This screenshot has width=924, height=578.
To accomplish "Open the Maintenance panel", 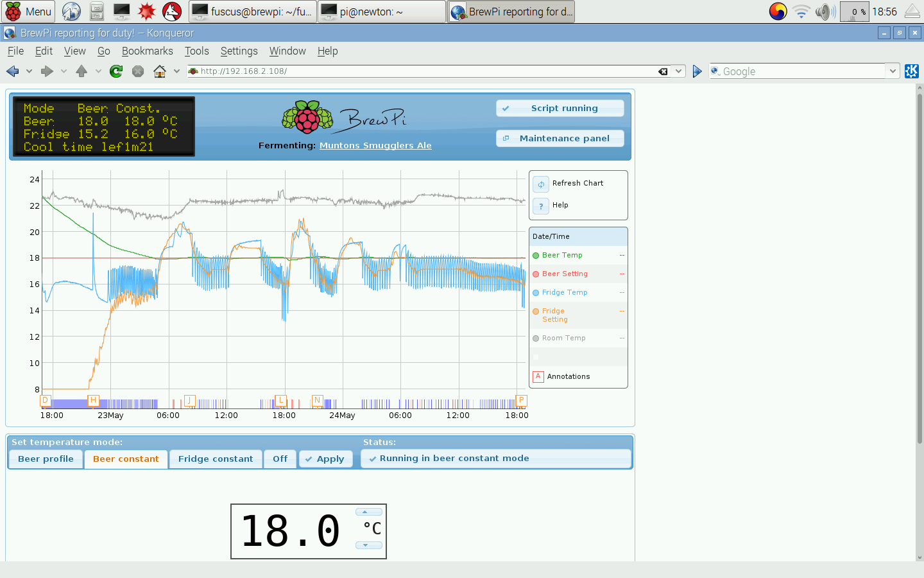I will pyautogui.click(x=560, y=139).
